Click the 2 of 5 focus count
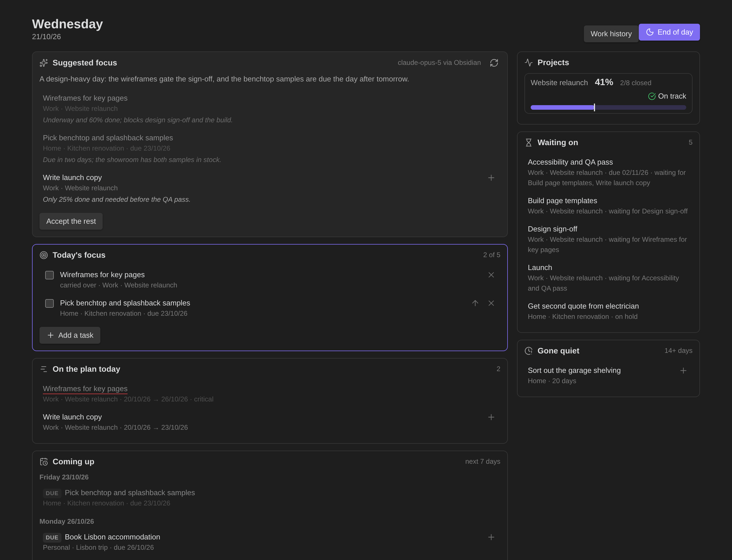732x560 pixels. (x=492, y=255)
